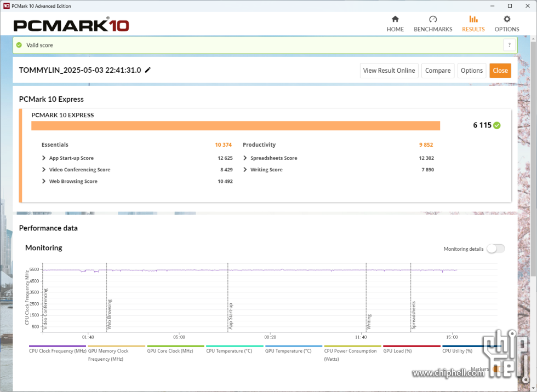The image size is (537, 392).
Task: Click the Productivity score 9 852
Action: pyautogui.click(x=426, y=145)
